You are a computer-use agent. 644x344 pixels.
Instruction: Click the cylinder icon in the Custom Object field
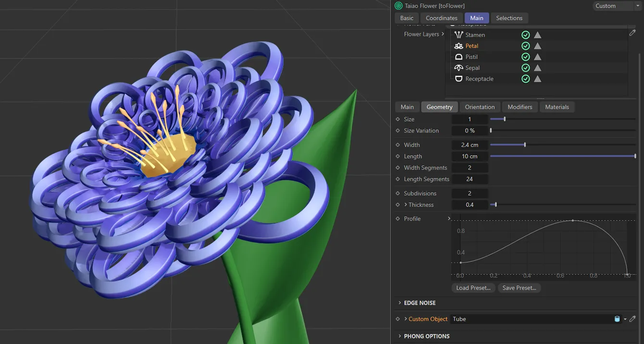click(x=618, y=319)
